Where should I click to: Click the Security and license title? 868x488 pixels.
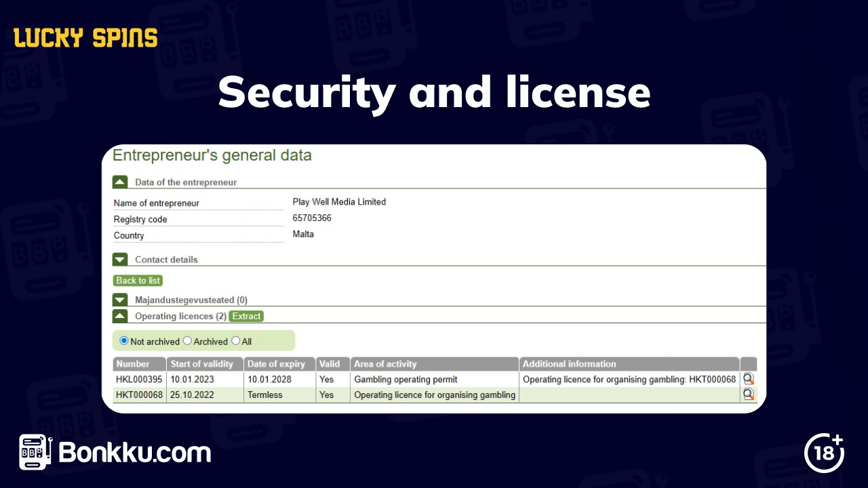(434, 93)
